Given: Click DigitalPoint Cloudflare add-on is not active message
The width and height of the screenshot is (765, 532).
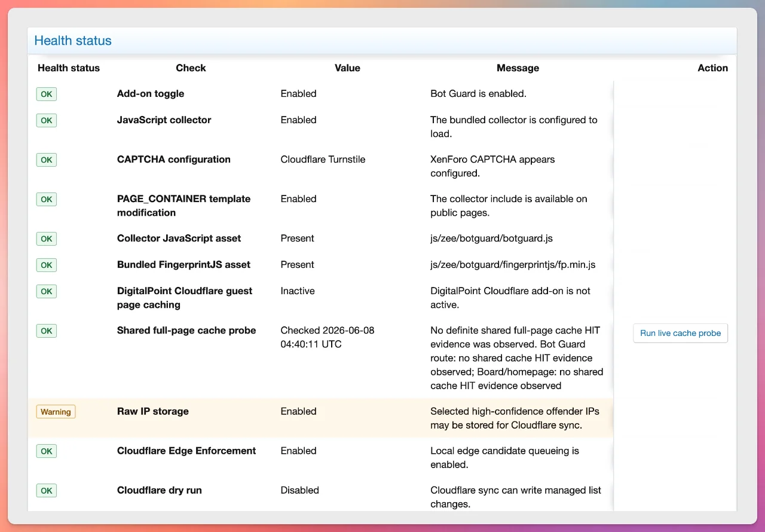Looking at the screenshot, I should click(x=510, y=298).
